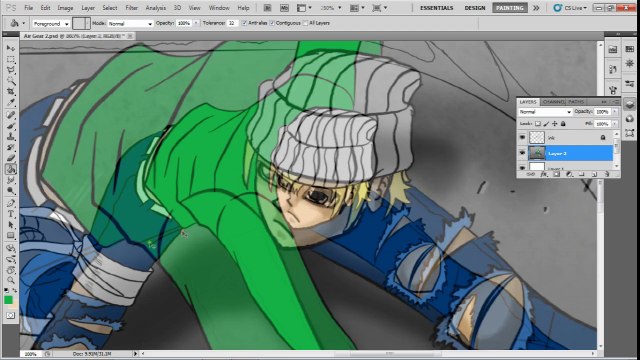Delete the selected layer

(607, 174)
